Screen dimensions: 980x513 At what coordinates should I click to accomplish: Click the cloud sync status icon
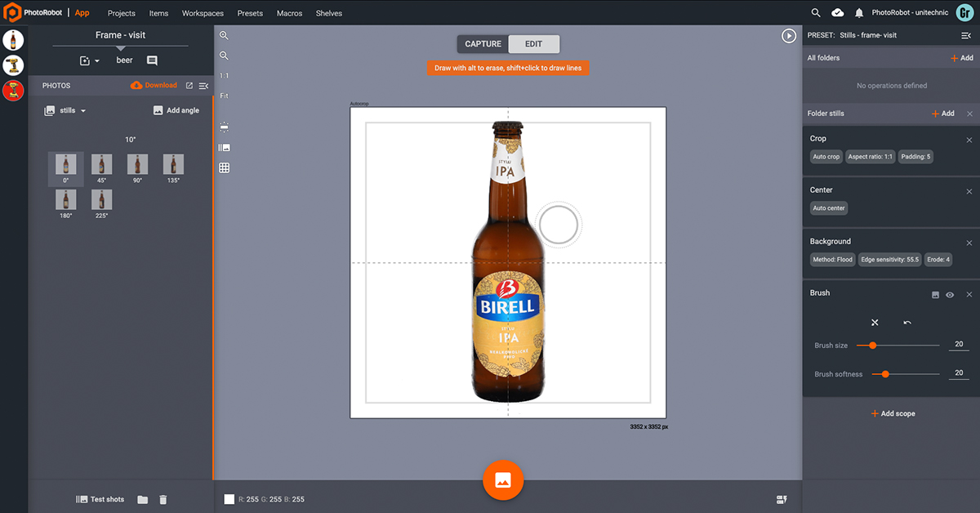coord(837,13)
